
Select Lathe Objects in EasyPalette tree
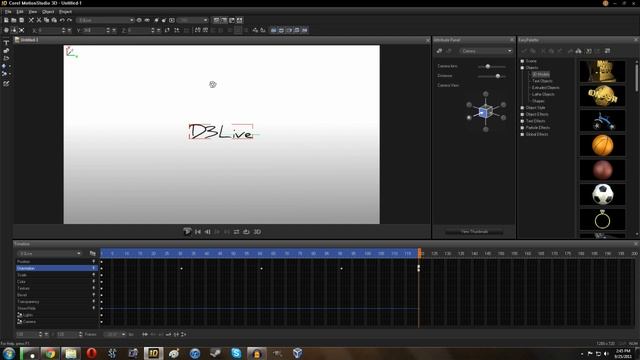(543, 94)
